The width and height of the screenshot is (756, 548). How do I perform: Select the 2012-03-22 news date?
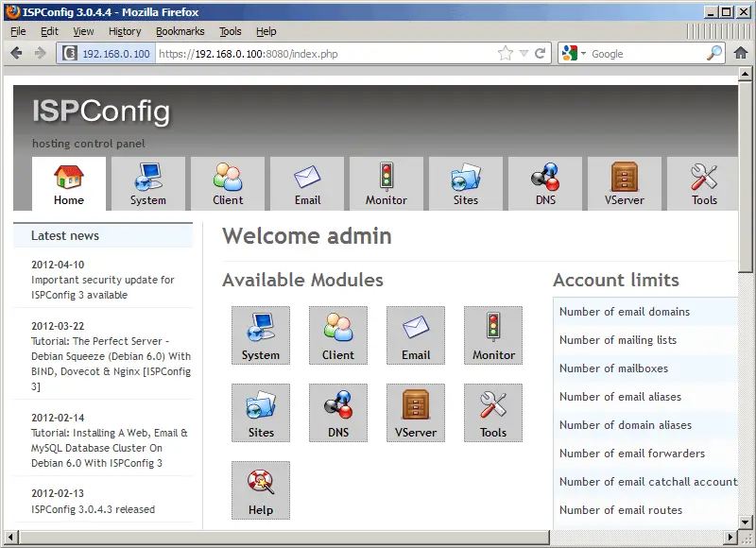[x=58, y=326]
